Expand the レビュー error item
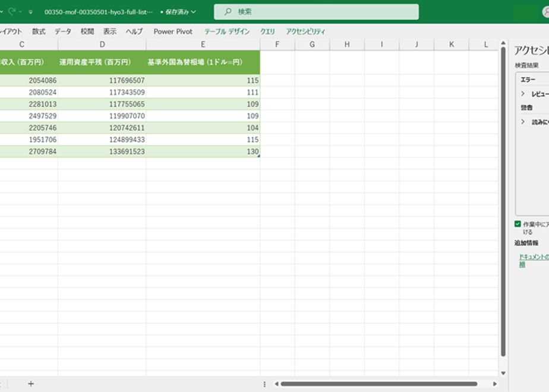 (523, 94)
